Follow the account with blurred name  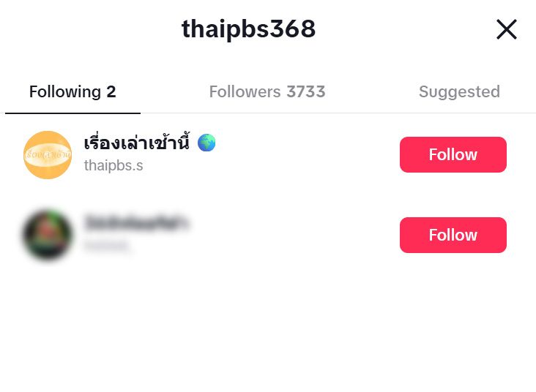pyautogui.click(x=453, y=235)
